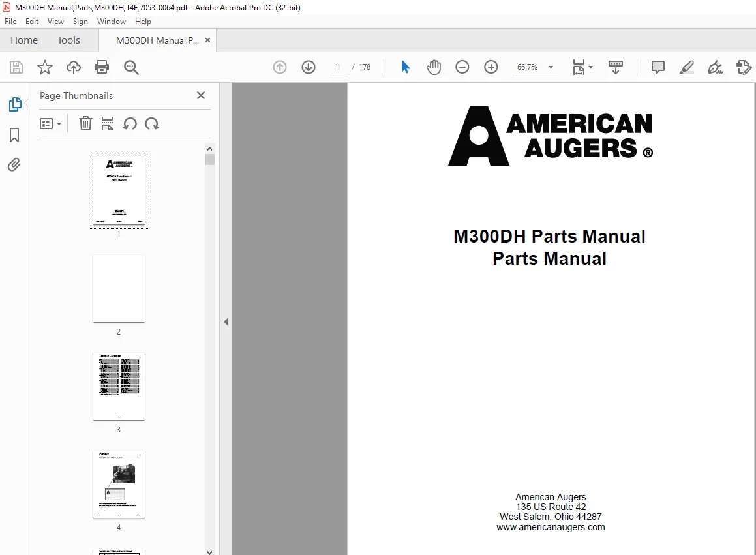This screenshot has height=555, width=756.
Task: Open the zoom level dropdown
Action: pos(551,67)
